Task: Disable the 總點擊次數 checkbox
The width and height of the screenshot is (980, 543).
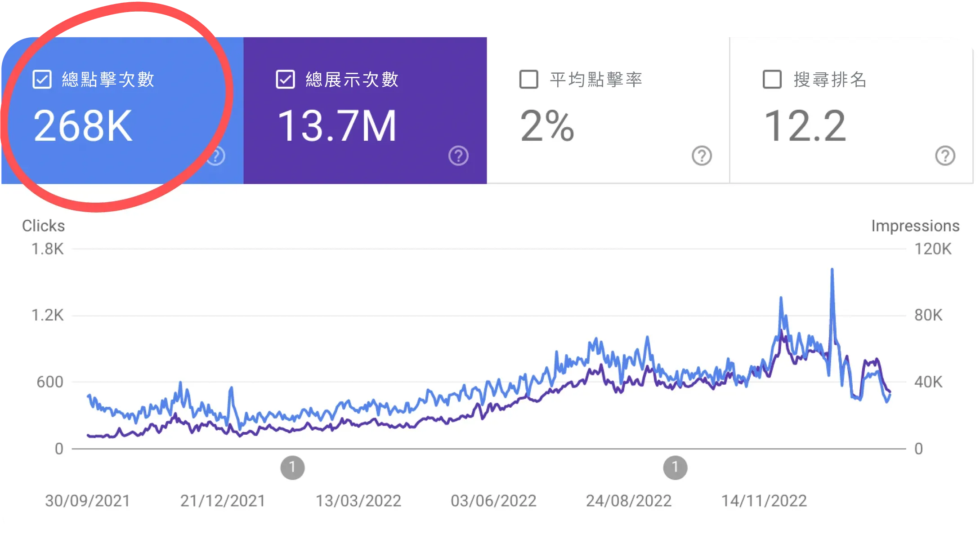Action: pos(42,80)
